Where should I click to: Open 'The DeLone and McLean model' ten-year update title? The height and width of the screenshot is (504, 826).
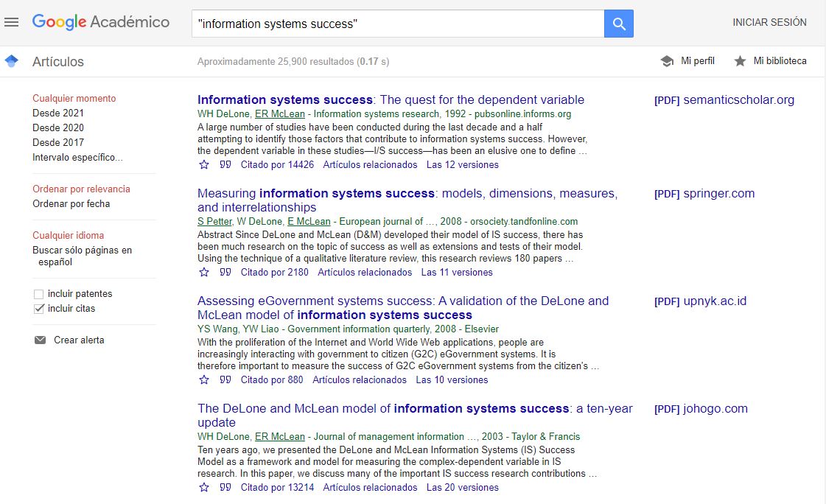(415, 415)
